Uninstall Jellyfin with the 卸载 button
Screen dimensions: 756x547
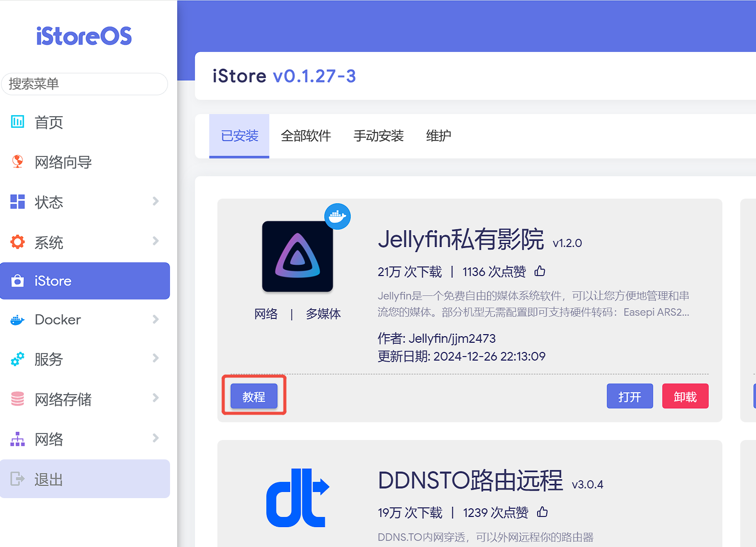pyautogui.click(x=685, y=396)
